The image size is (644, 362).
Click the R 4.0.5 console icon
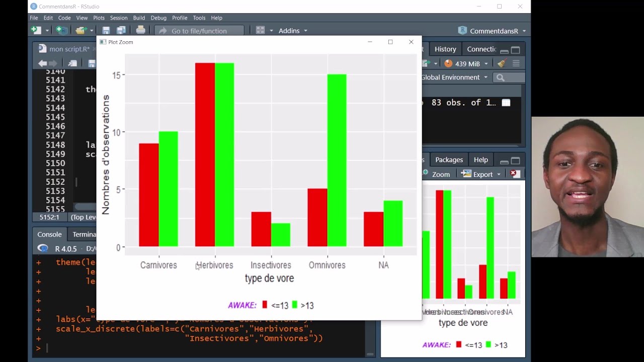43,248
